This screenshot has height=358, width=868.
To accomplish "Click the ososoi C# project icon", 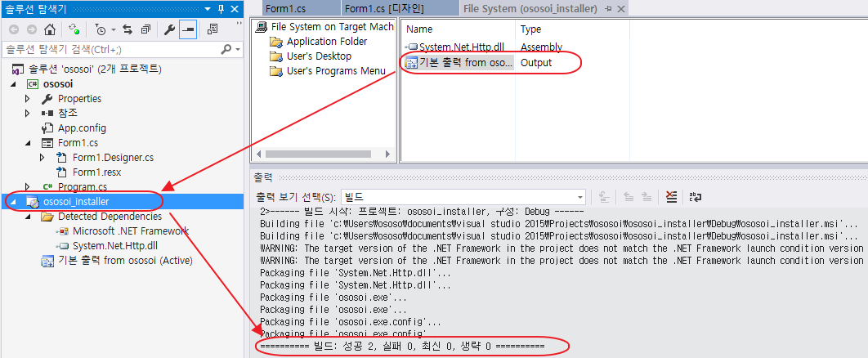I will [x=33, y=84].
